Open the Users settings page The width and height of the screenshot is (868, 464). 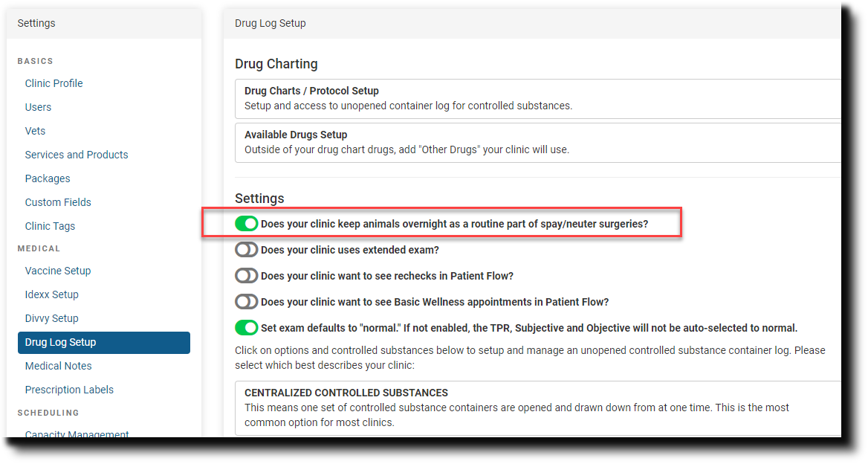[x=38, y=107]
